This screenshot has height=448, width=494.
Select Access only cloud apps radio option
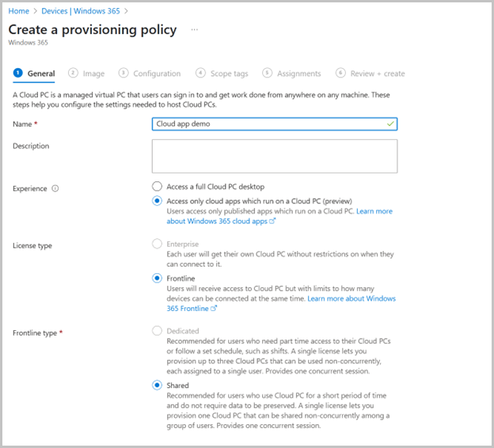pyautogui.click(x=157, y=201)
